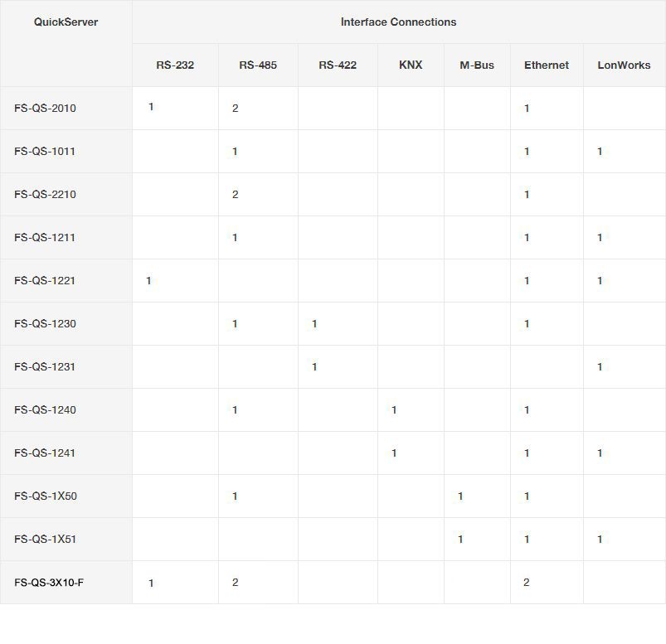Click FS-QS-1231 LonWorks value 1
666x644 pixels.
click(600, 367)
